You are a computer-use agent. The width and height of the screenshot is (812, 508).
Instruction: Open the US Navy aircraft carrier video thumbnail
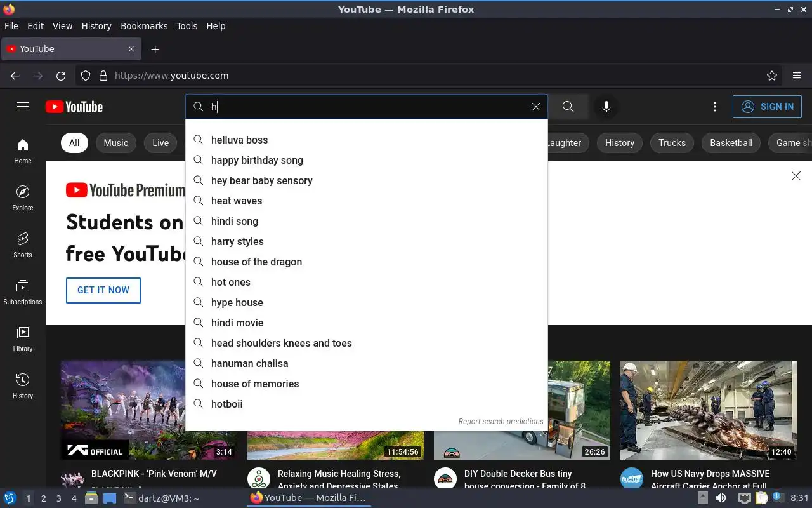[x=709, y=410]
